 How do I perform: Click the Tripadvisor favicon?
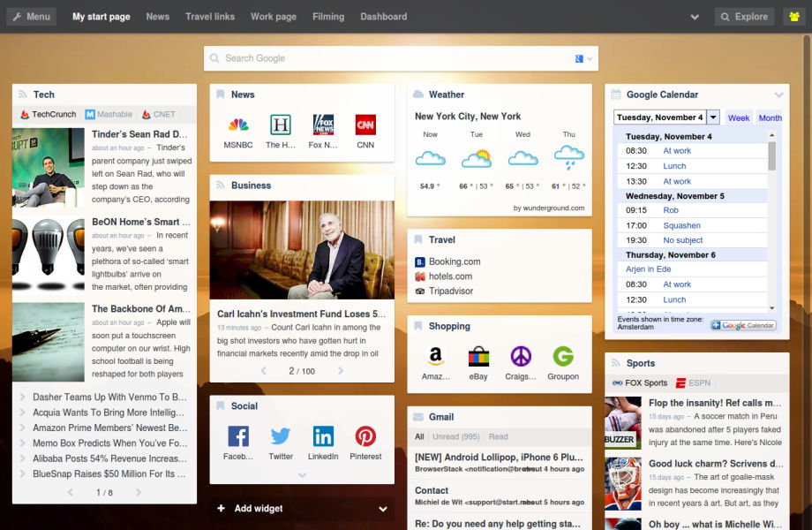click(x=420, y=291)
